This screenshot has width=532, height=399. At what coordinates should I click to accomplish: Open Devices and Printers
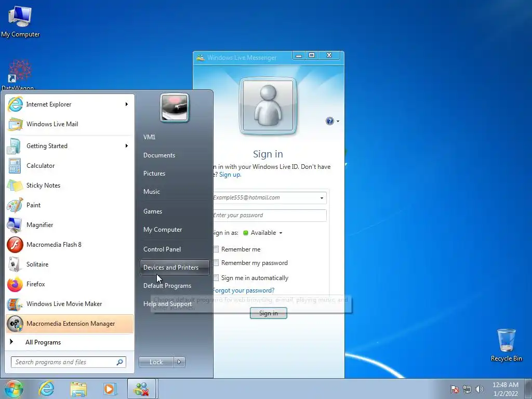175,268
